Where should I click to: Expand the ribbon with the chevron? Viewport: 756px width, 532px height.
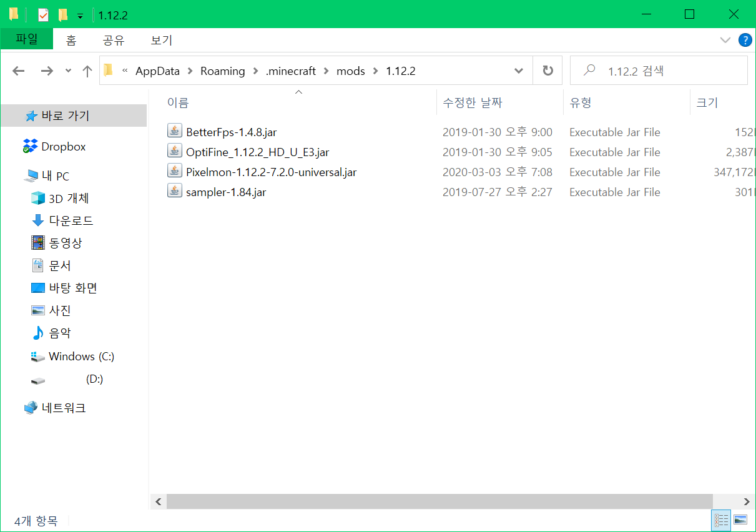(x=725, y=40)
